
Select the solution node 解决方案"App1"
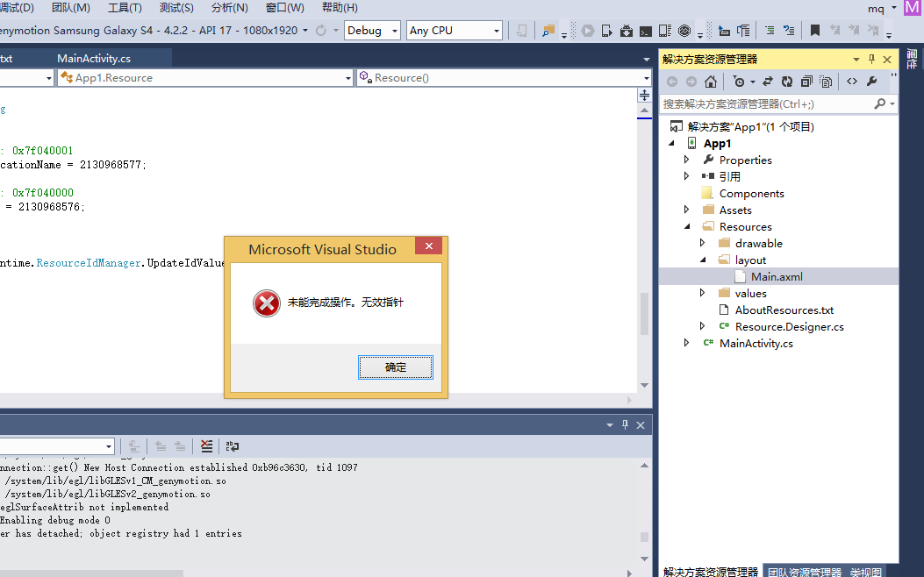pos(750,126)
